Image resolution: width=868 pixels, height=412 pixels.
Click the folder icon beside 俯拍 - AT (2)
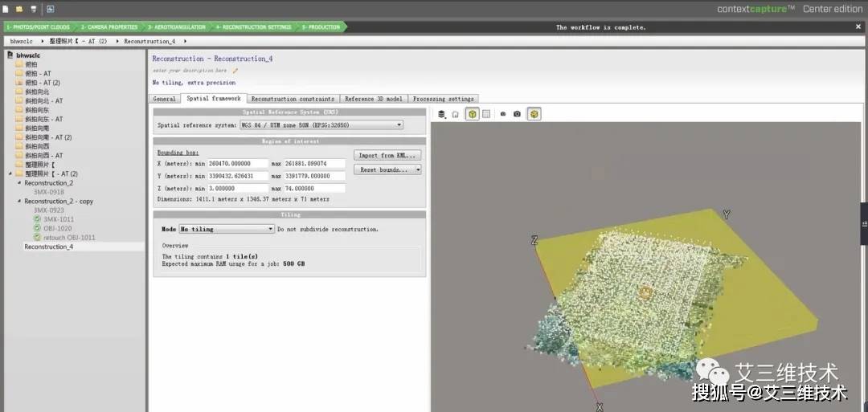click(19, 83)
